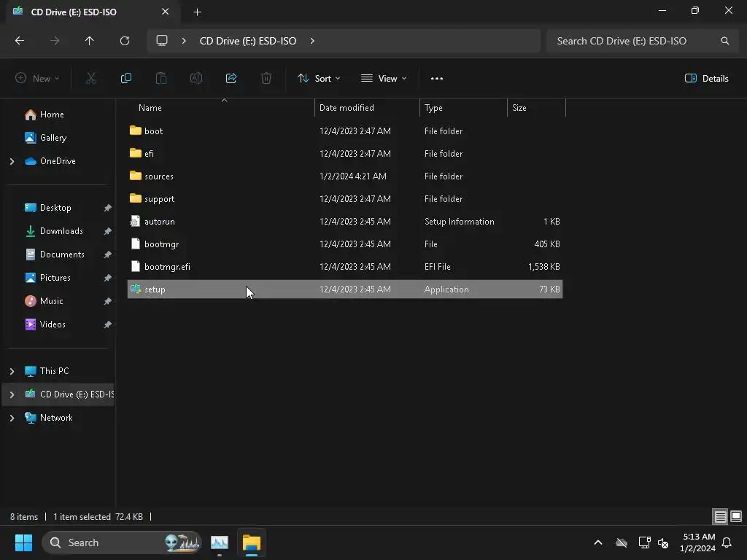The image size is (747, 560).
Task: Click the Cut scissors icon
Action: point(91,78)
